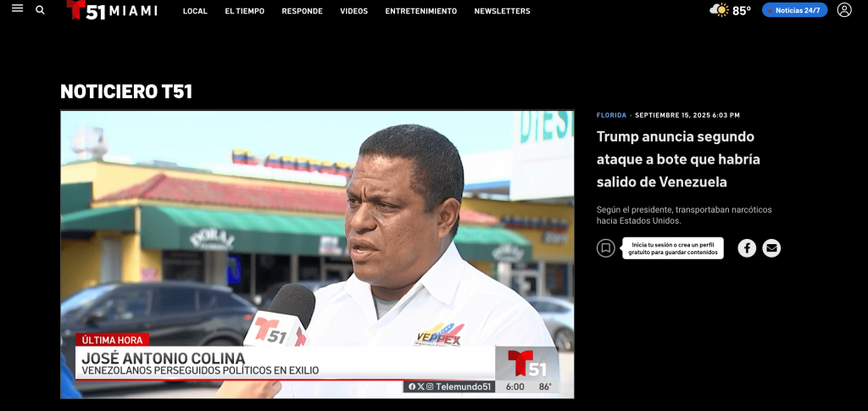Share the article on Facebook
This screenshot has width=868, height=411.
tap(747, 248)
